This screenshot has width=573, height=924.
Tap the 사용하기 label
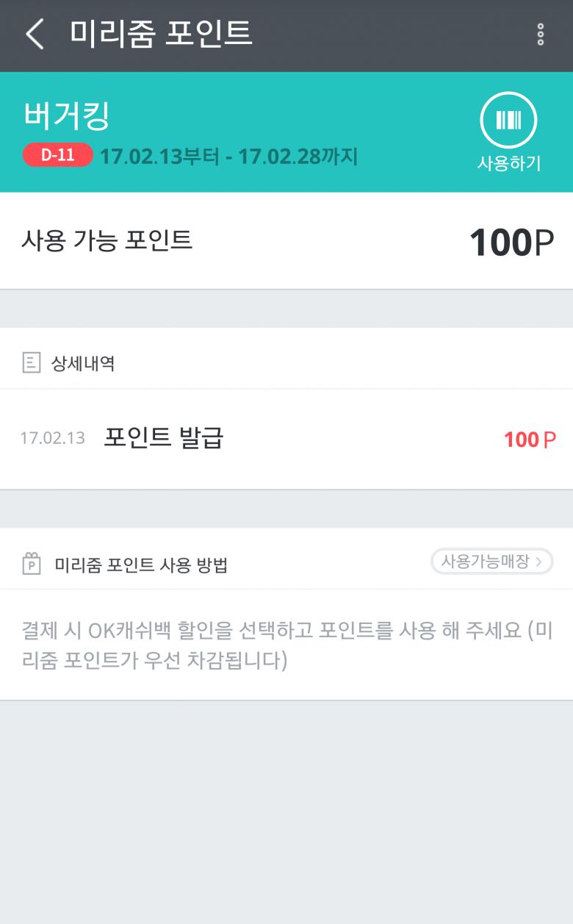pyautogui.click(x=508, y=163)
